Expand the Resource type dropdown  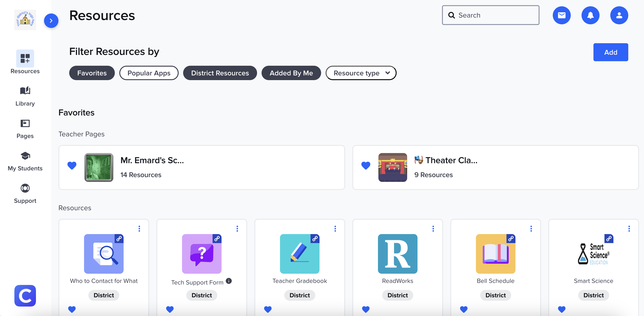pyautogui.click(x=361, y=73)
